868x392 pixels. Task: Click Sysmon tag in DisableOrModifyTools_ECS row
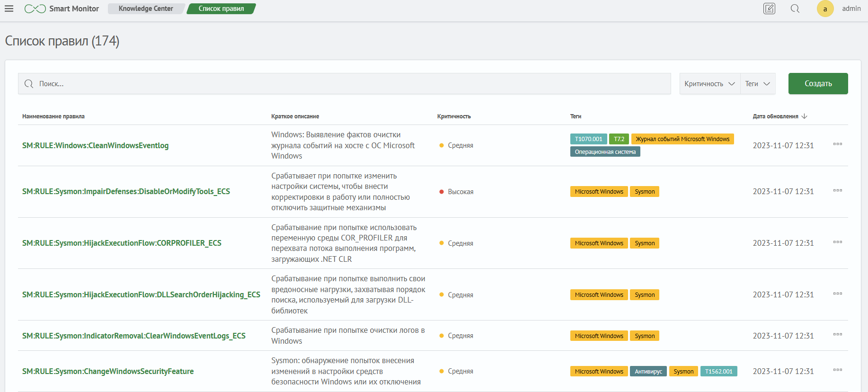(645, 191)
